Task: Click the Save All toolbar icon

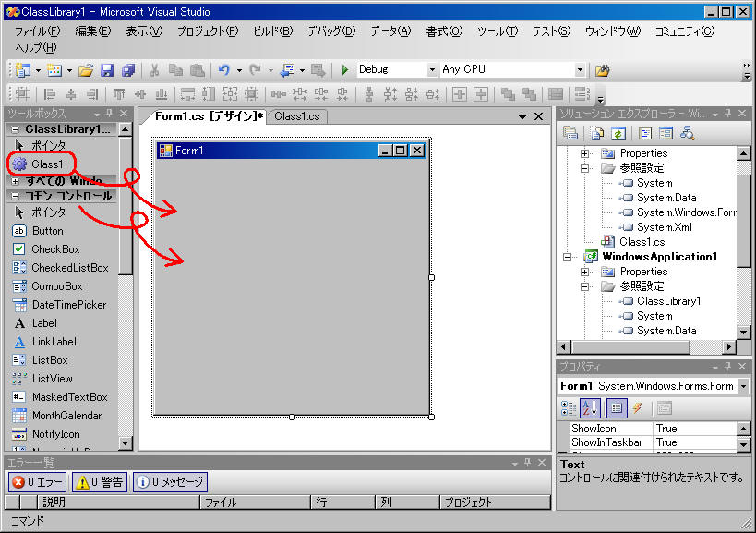Action: pos(128,70)
